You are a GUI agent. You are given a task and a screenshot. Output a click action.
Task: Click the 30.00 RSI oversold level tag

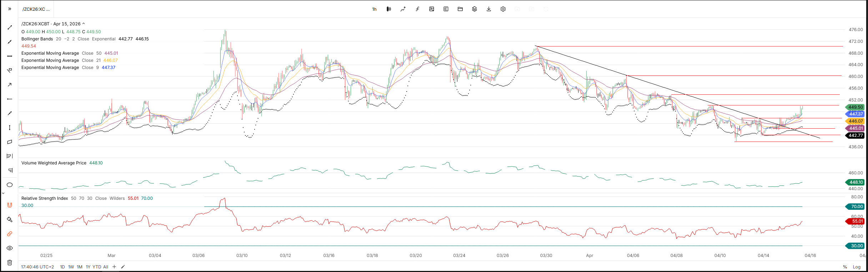[x=855, y=246]
